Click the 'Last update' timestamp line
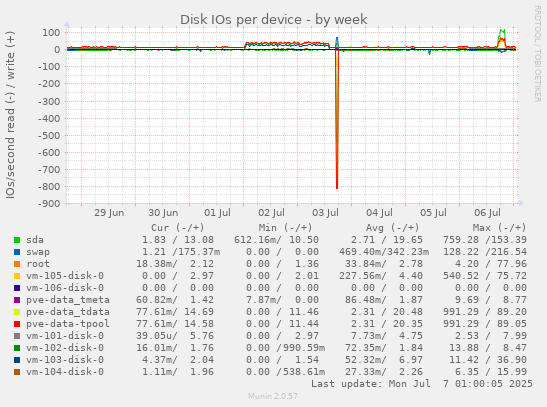 click(x=422, y=384)
